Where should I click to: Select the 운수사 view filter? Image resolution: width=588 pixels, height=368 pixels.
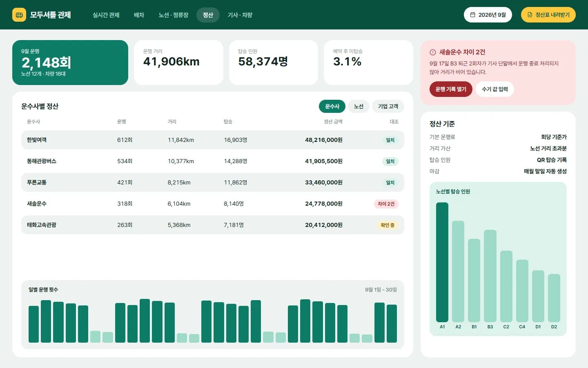332,106
